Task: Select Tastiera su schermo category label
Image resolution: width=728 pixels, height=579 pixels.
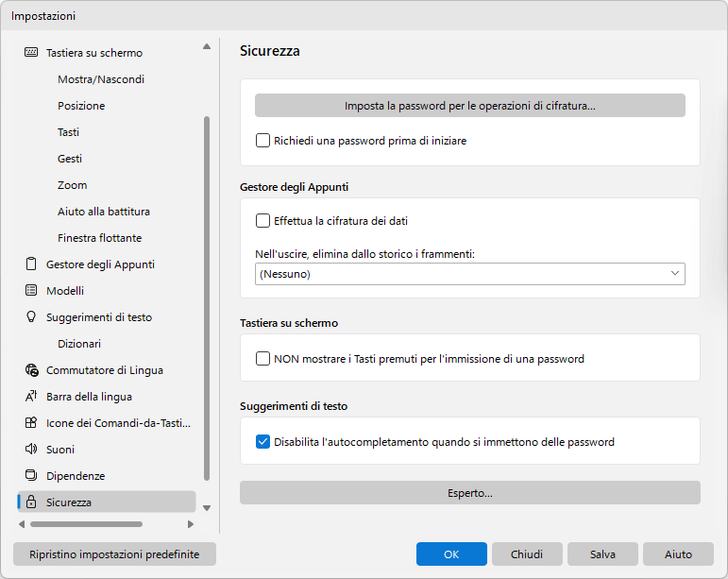Action: click(x=94, y=53)
